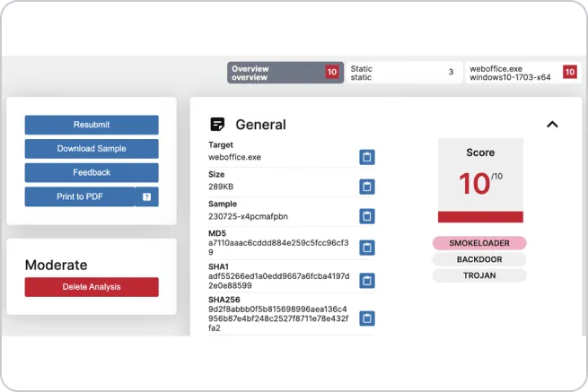Copy the MD5 hash to clipboard
Screen dimensions: 588x392
point(367,248)
